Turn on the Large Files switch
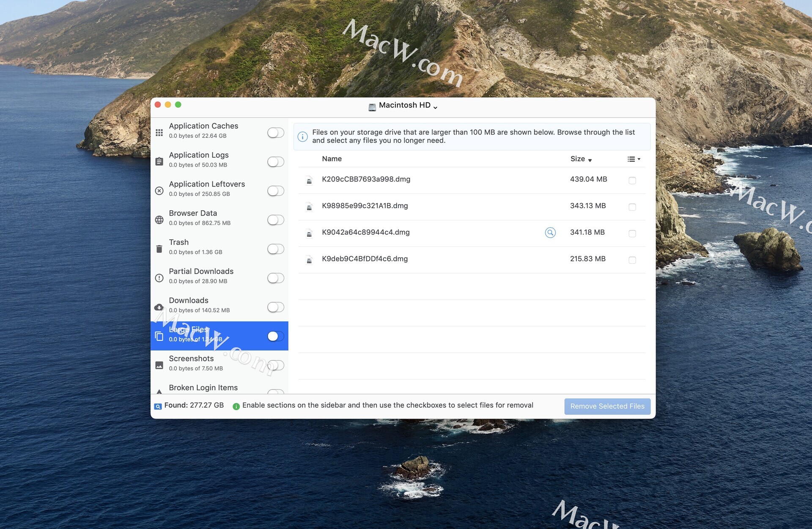This screenshot has height=529, width=812. point(275,336)
